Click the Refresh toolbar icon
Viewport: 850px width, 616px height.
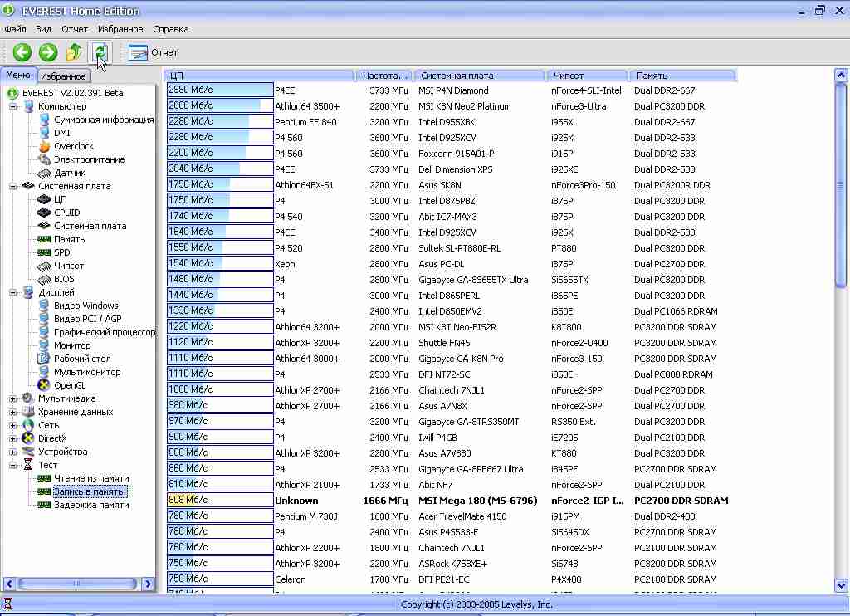pos(100,52)
